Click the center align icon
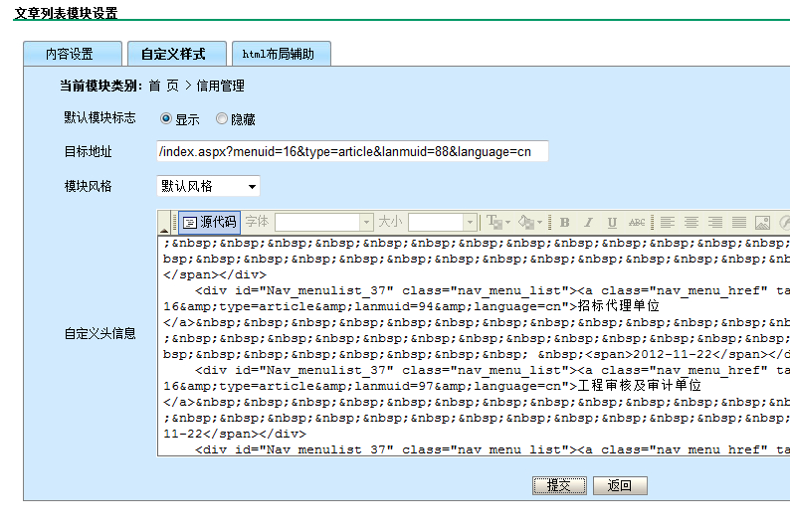This screenshot has width=790, height=532. [x=691, y=222]
